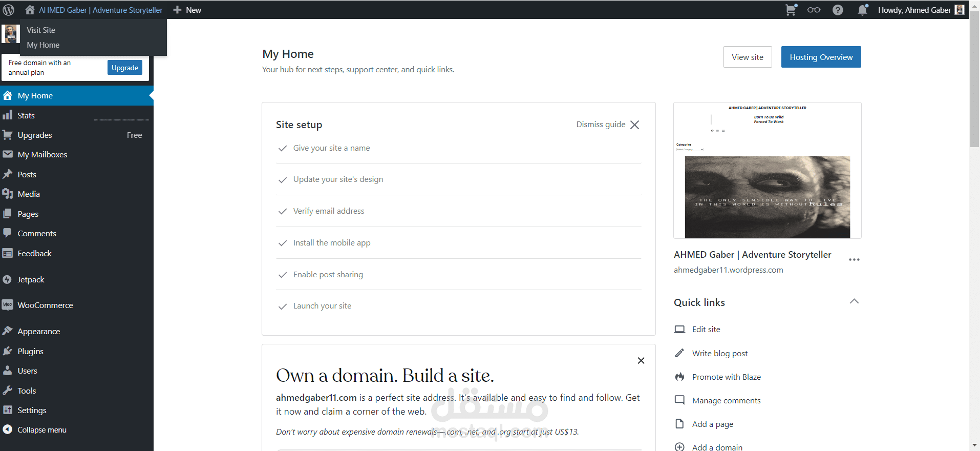The image size is (980, 451).
Task: Click the home icon in admin bar
Action: pos(30,10)
